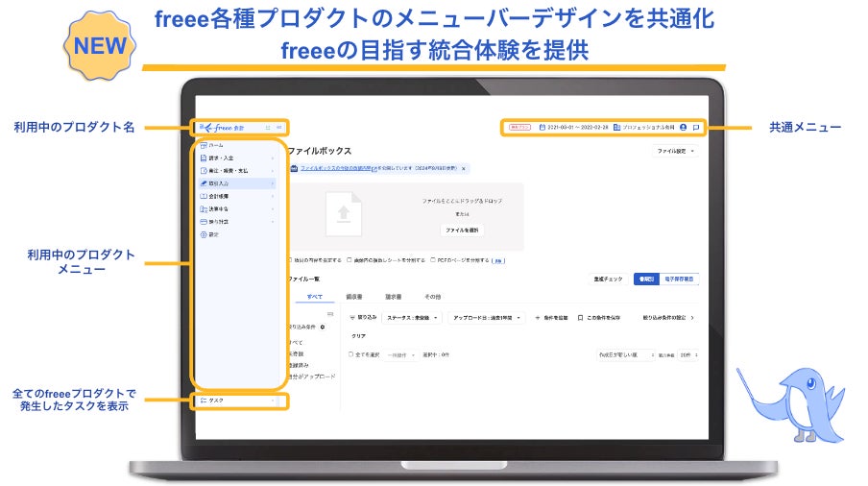This screenshot has height=486, width=868.
Task: Expand the 請求・入金 submenu chevron
Action: [x=273, y=158]
